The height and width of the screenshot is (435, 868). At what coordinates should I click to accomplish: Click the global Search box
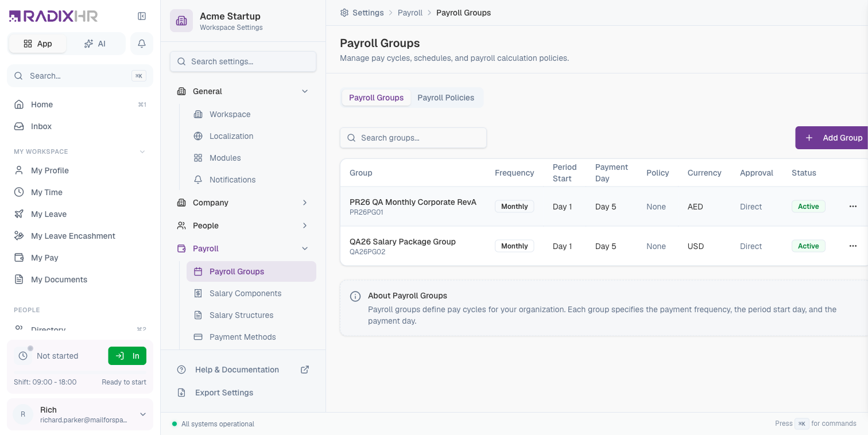[x=80, y=76]
